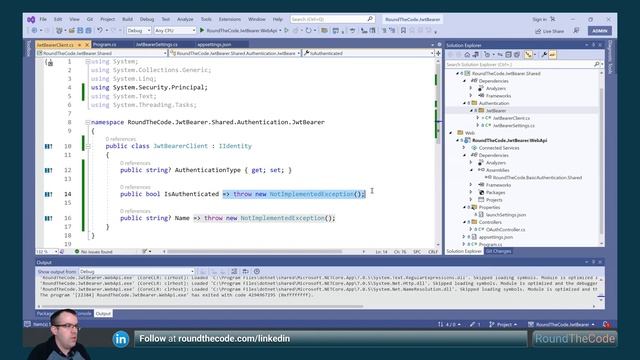Collapse the Authentication folder in Solution Explorer

pos(464,103)
